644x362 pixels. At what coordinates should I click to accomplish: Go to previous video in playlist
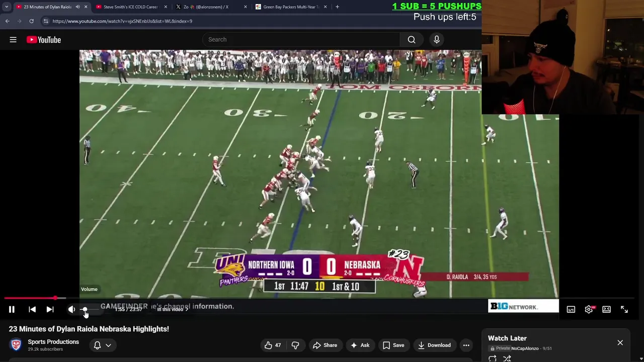coord(32,310)
